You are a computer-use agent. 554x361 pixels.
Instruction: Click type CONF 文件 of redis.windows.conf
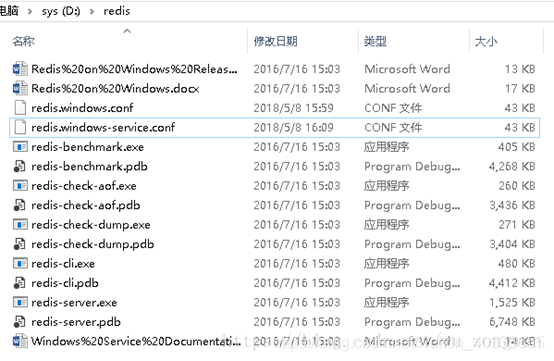click(393, 108)
